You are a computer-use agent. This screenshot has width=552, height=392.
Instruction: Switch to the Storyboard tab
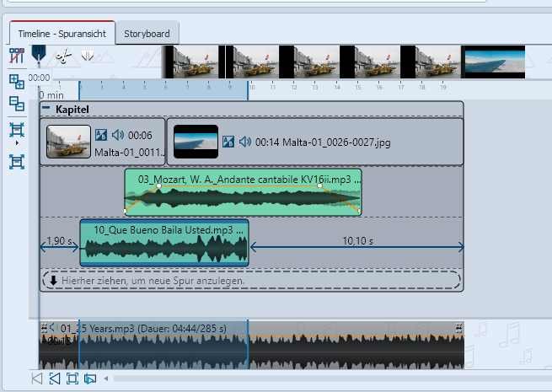(x=147, y=34)
